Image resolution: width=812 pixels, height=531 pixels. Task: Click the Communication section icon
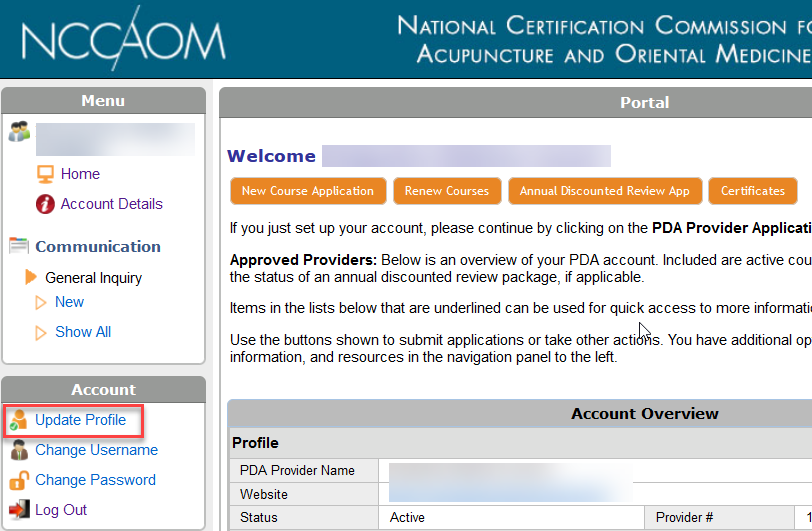click(19, 247)
